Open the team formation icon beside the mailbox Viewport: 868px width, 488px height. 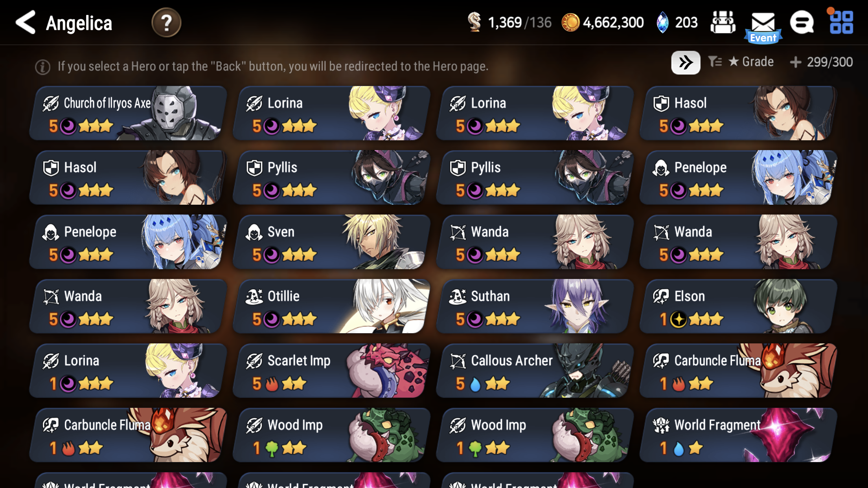pos(723,22)
